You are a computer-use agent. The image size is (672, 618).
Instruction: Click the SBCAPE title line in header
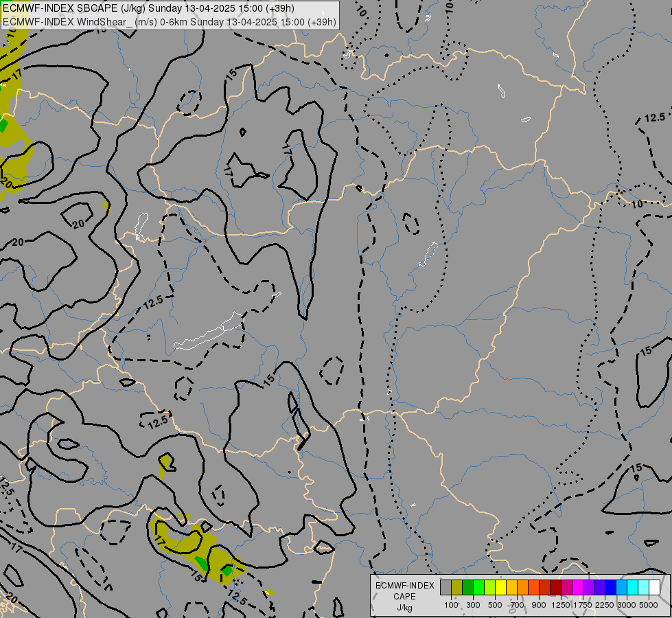148,8
